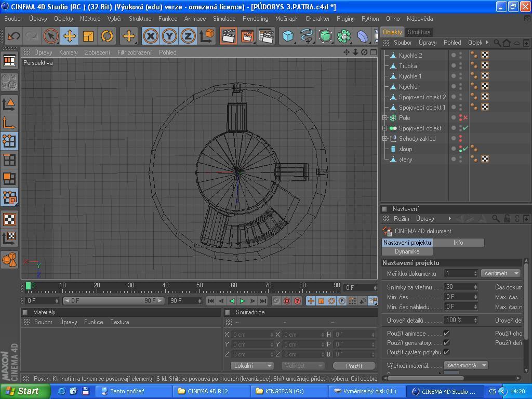Play animation forward
This screenshot has width=532, height=399.
click(242, 301)
